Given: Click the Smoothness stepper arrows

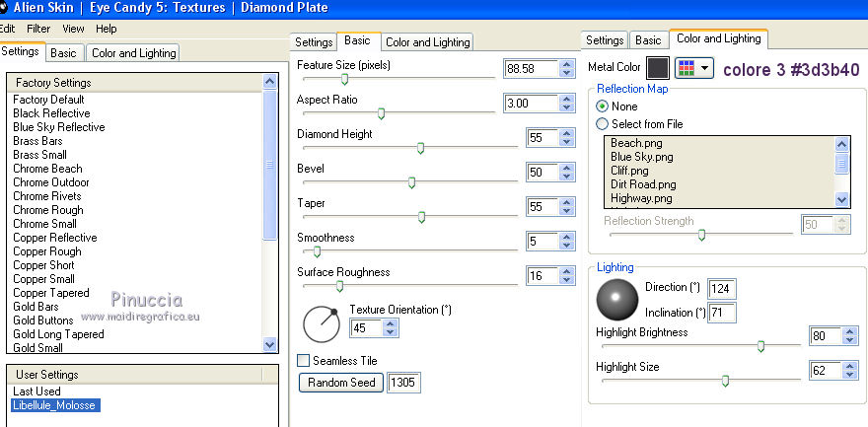Looking at the screenshot, I should click(x=566, y=242).
